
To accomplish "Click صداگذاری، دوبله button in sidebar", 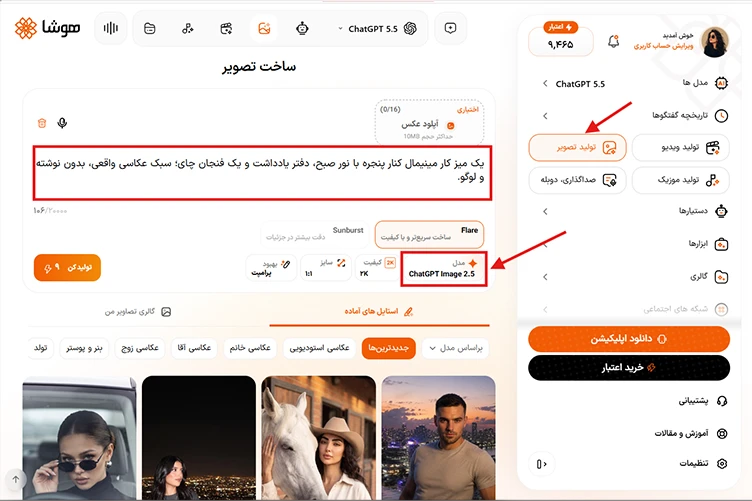I will (x=577, y=180).
